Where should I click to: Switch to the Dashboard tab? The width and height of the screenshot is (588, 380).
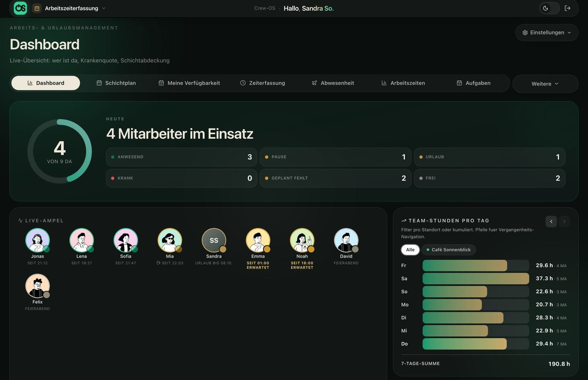pyautogui.click(x=46, y=83)
